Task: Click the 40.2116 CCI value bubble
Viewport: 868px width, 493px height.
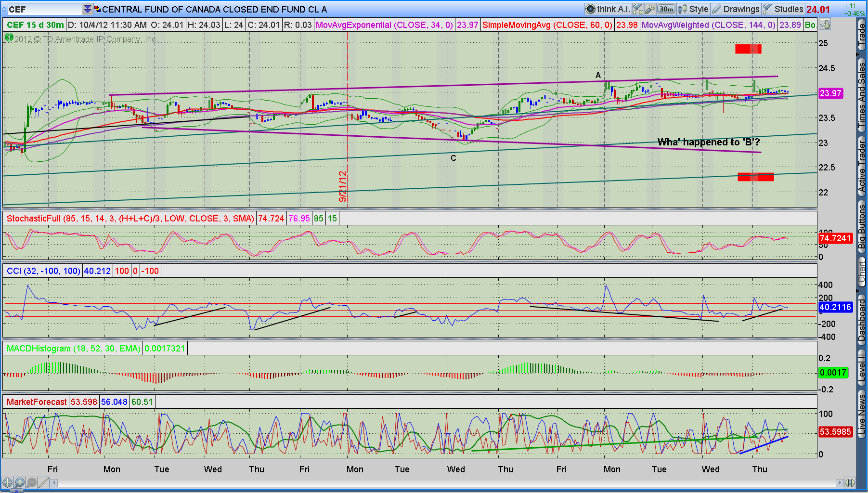Action: [835, 307]
